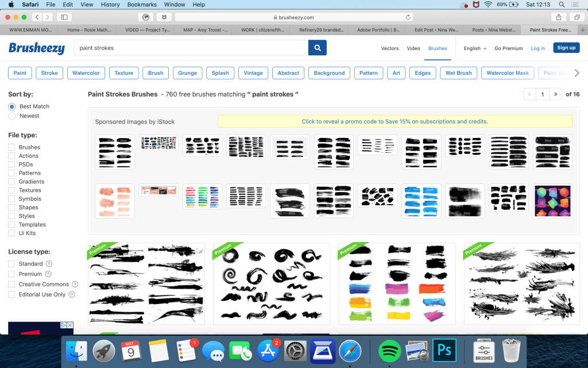
Task: Tick the Textures file type checkbox
Action: [11, 190]
